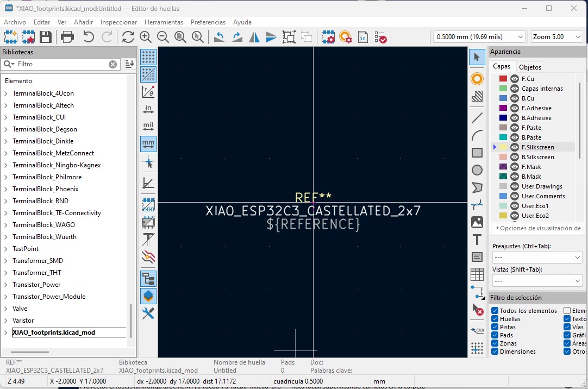588x389 pixels.
Task: Click the New footprint icon
Action: point(10,37)
